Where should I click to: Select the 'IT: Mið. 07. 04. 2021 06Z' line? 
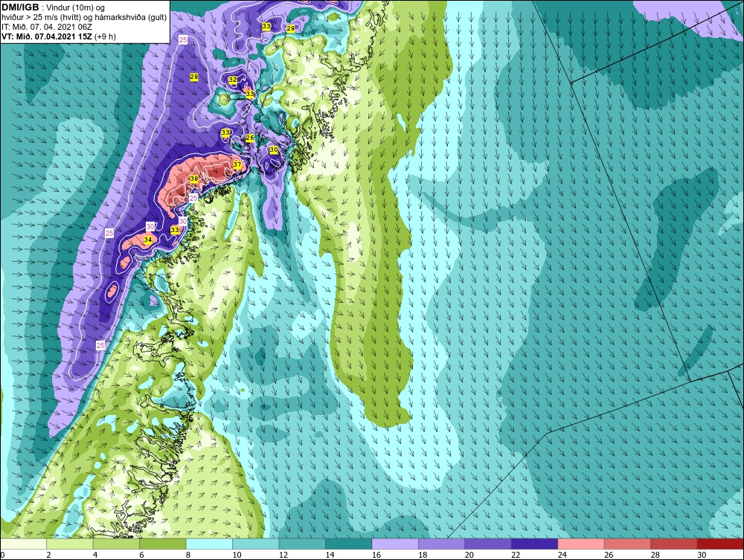click(47, 27)
